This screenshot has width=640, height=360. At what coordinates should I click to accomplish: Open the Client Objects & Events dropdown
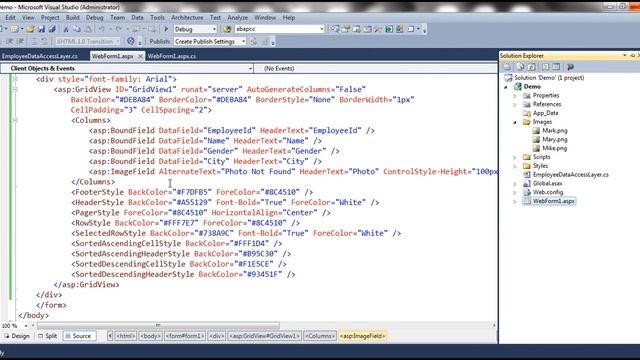(250, 68)
